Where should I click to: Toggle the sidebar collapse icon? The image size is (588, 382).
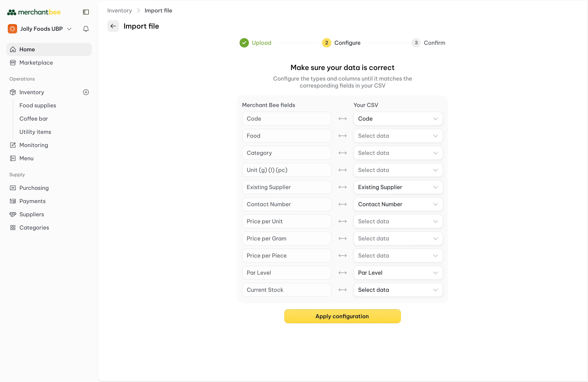[x=86, y=12]
